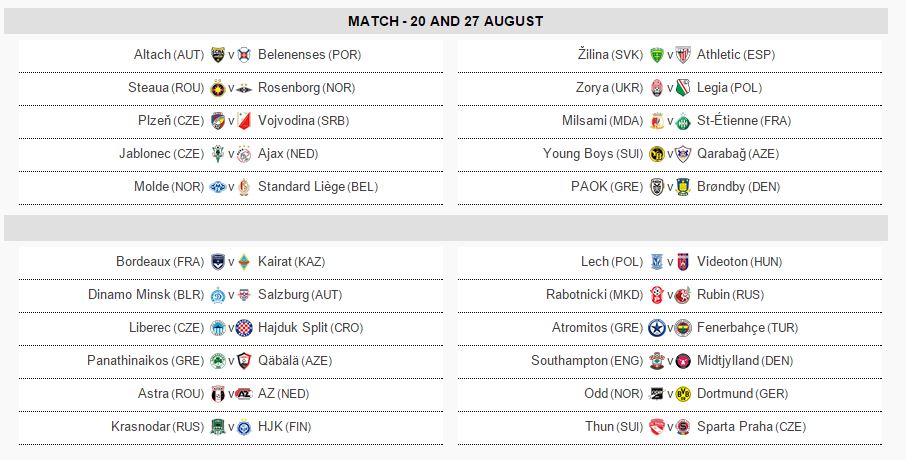Select the Steaua team badge
This screenshot has height=460, width=906.
[x=218, y=88]
